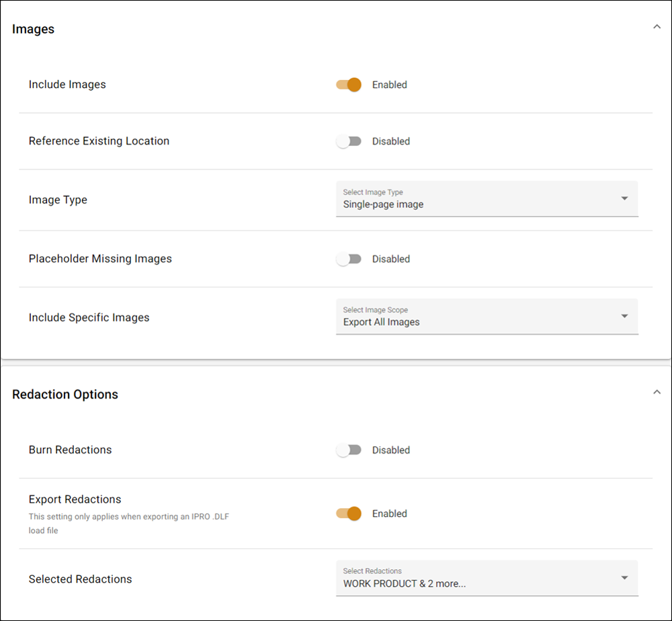Click the Enabled label beside Include Images
The image size is (672, 621).
[x=390, y=85]
